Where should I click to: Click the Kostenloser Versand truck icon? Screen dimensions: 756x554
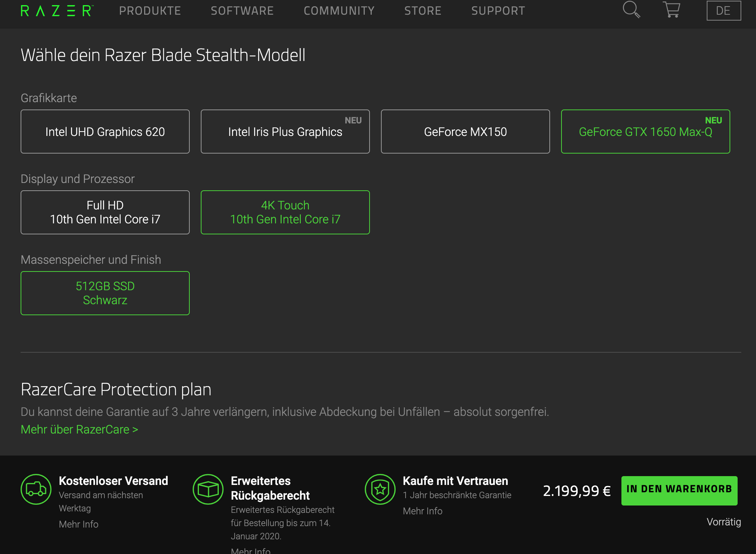point(36,490)
